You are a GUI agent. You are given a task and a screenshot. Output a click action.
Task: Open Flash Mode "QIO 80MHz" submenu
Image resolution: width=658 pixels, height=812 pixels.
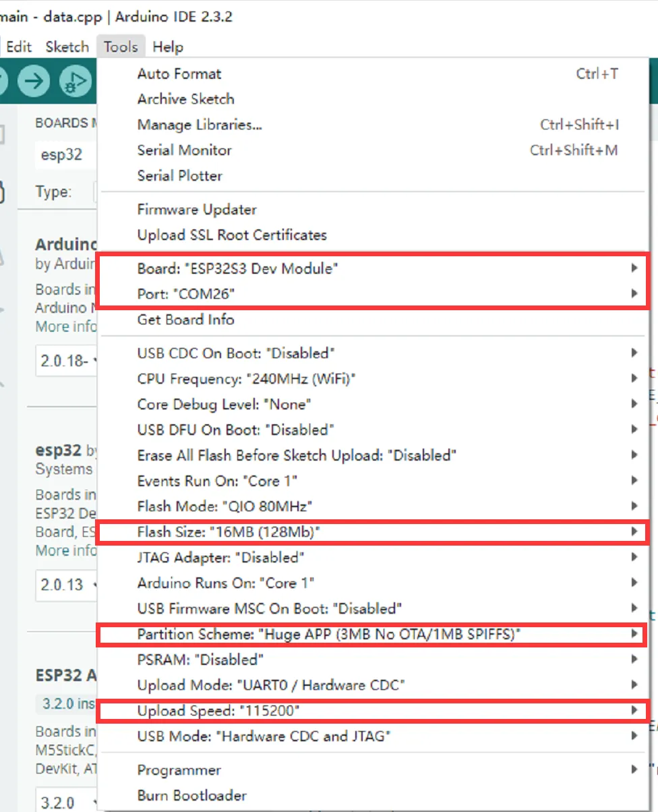pos(373,506)
